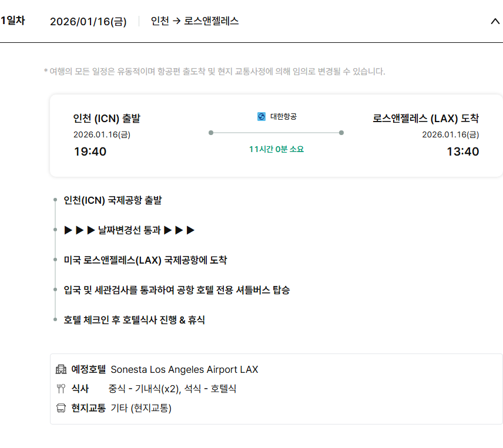The height and width of the screenshot is (448, 503).
Task: Click the 13:40 arrival time
Action: click(462, 151)
